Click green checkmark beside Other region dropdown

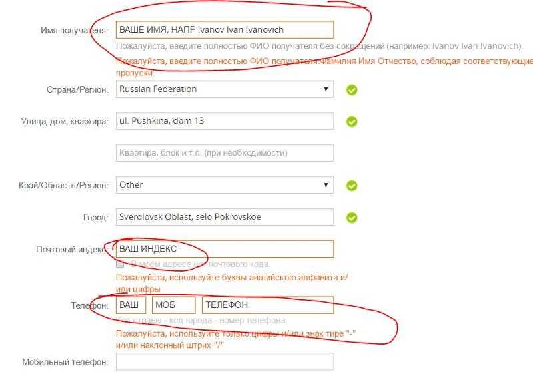pyautogui.click(x=352, y=186)
